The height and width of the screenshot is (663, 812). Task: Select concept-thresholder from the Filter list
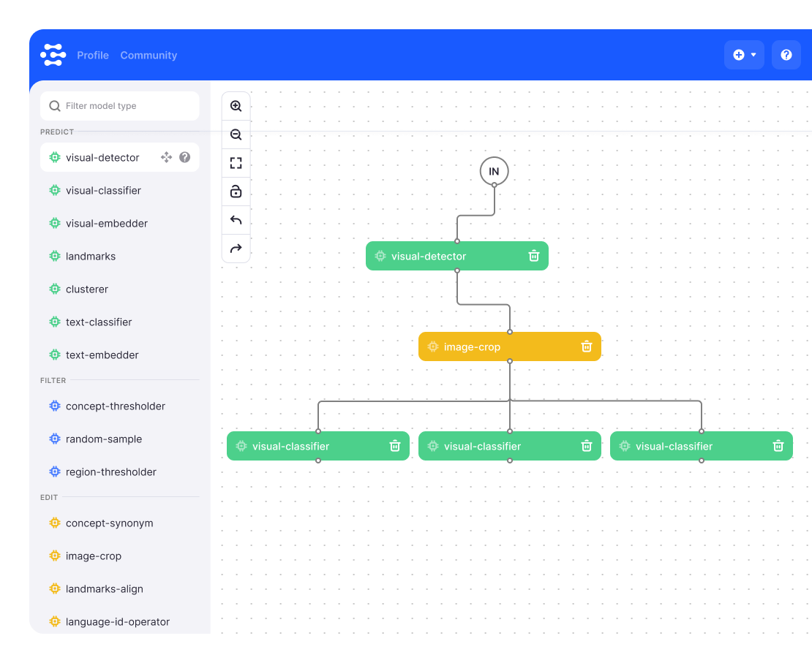[115, 406]
